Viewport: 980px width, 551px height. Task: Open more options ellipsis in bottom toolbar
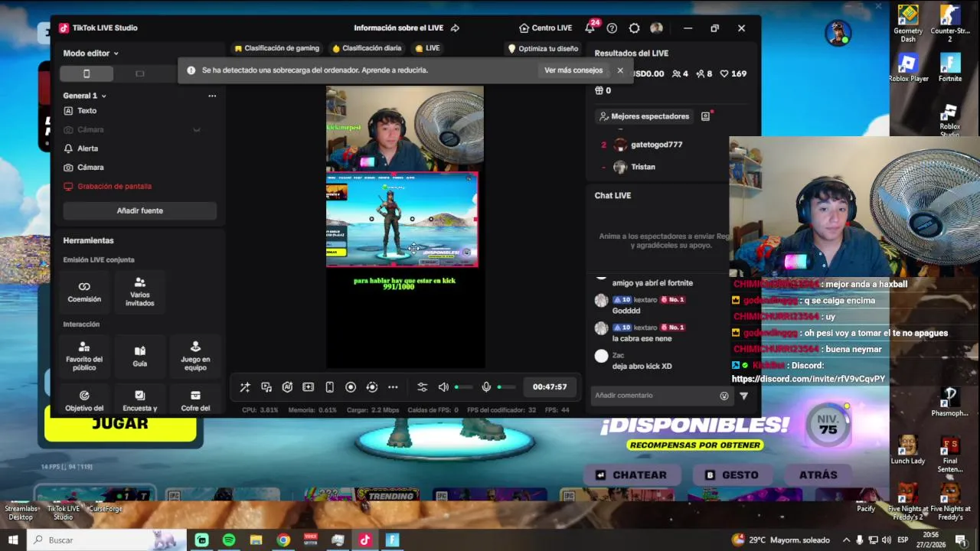tap(393, 387)
